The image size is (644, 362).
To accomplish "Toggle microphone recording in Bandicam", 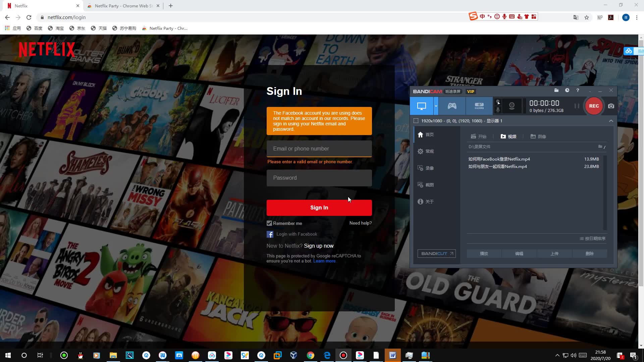I will (498, 110).
